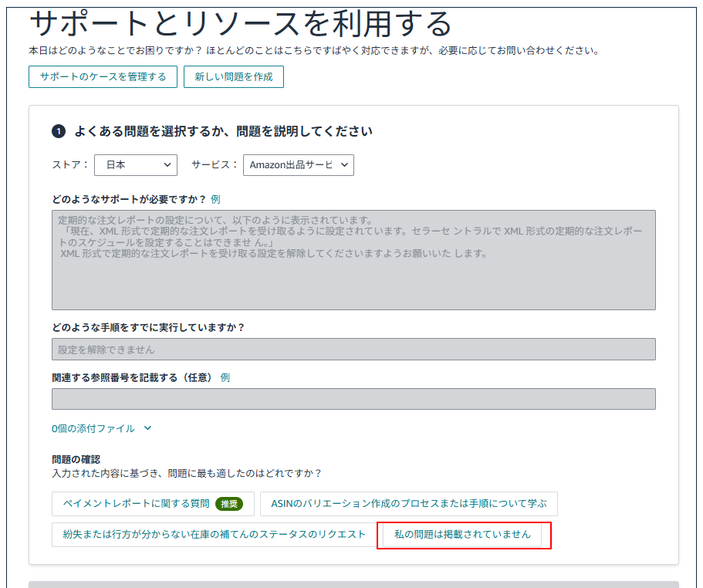
Task: Click the サポートとリソースを利用する page heading
Action: [240, 24]
